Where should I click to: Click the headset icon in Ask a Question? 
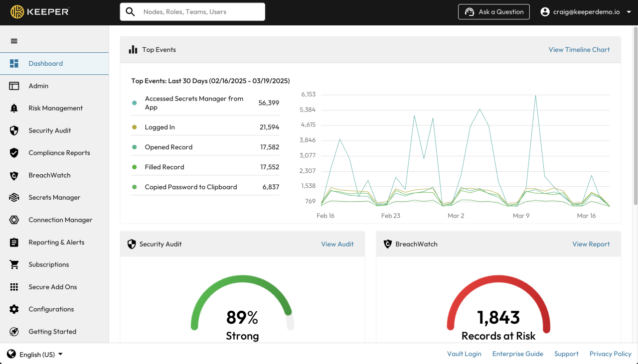(x=469, y=12)
